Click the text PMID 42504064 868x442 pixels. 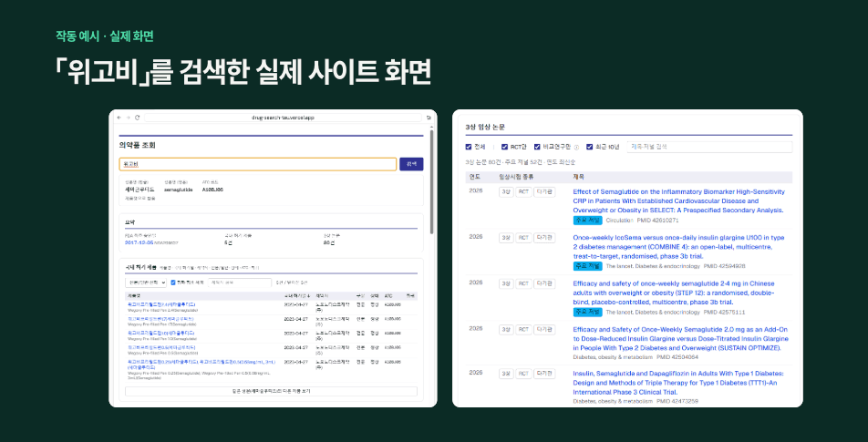coord(677,357)
